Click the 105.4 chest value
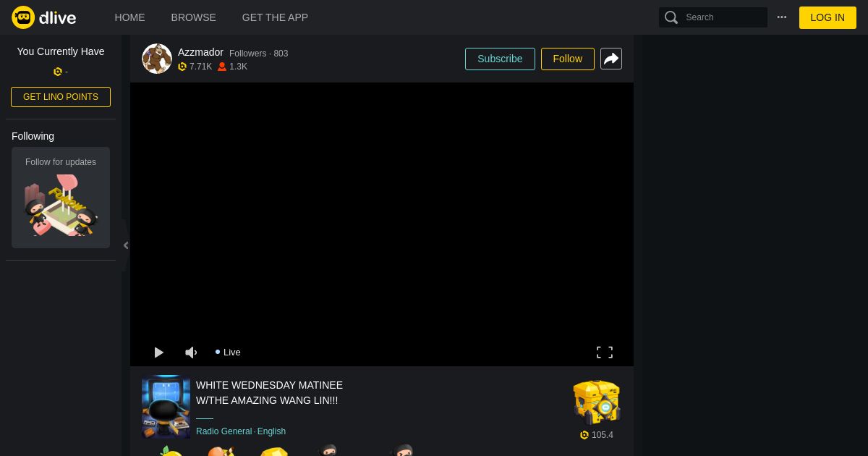The image size is (868, 456). (602, 435)
